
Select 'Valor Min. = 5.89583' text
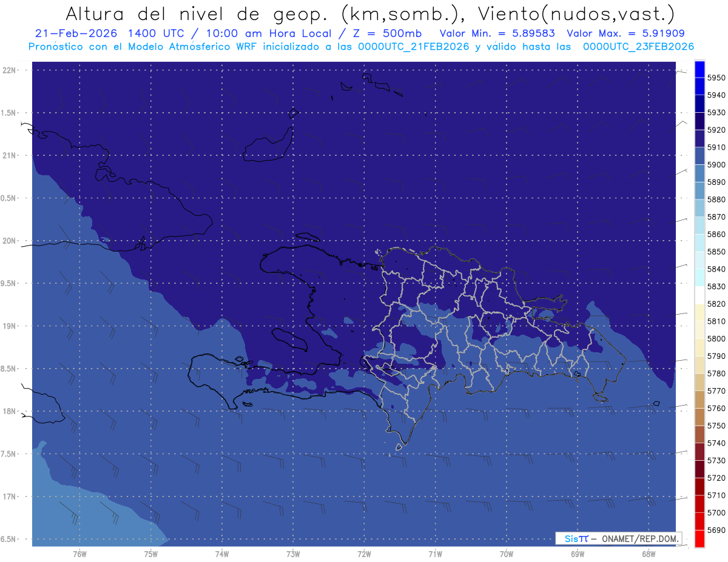497,34
